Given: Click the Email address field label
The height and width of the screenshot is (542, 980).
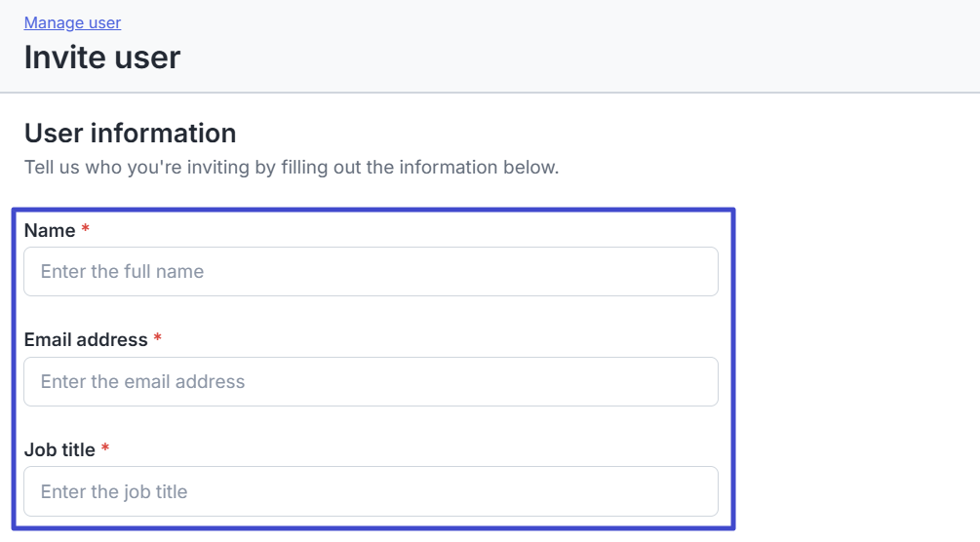Looking at the screenshot, I should coord(86,340).
